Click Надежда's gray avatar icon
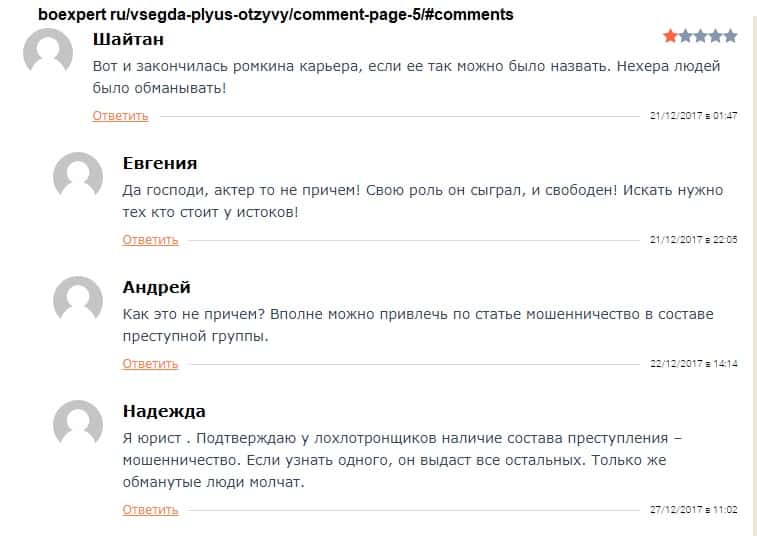 [x=78, y=425]
